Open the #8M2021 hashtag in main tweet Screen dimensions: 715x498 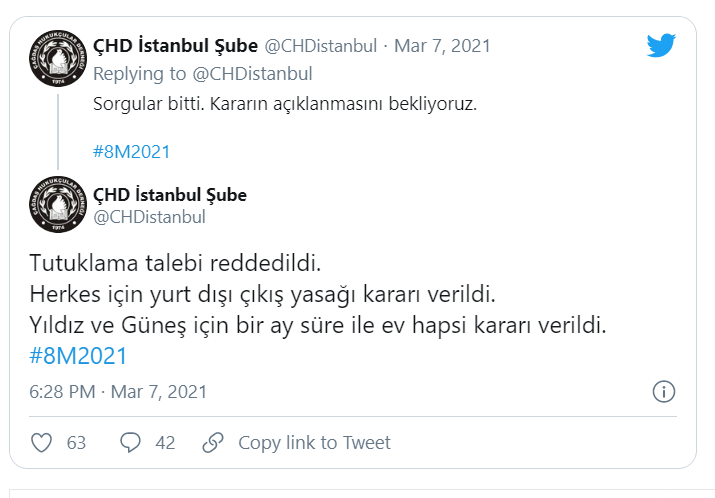click(x=78, y=356)
